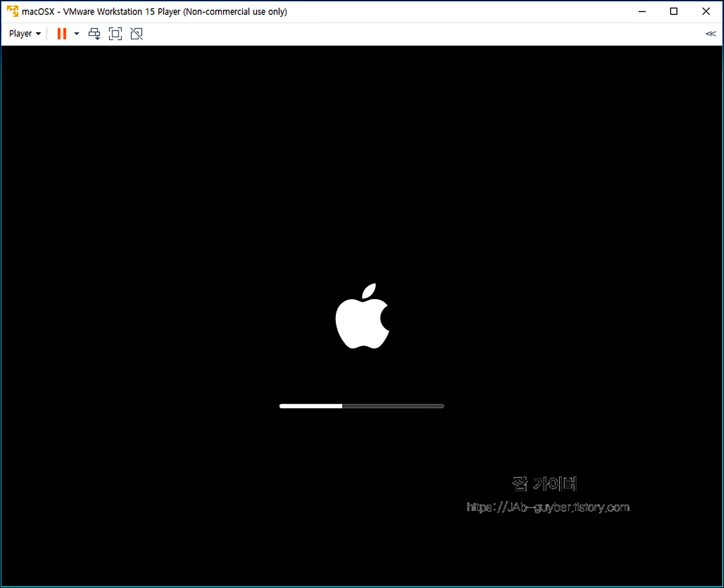Pause the virtual machine

62,34
